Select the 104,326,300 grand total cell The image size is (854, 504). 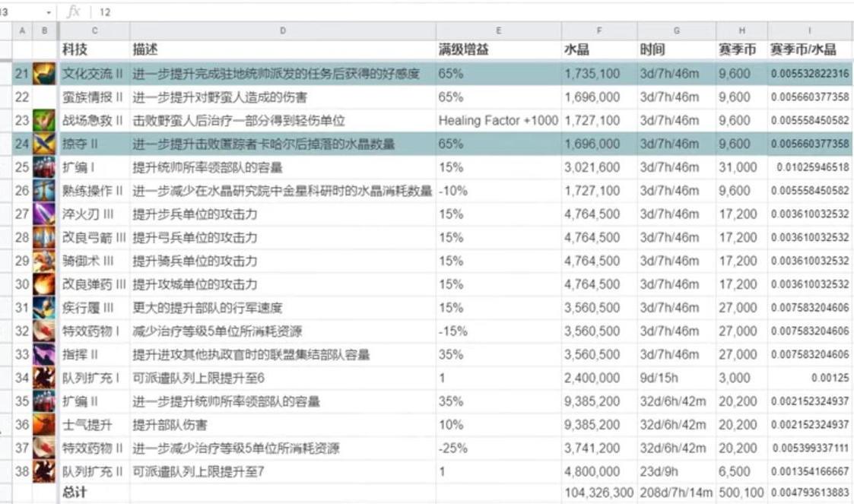pyautogui.click(x=601, y=493)
